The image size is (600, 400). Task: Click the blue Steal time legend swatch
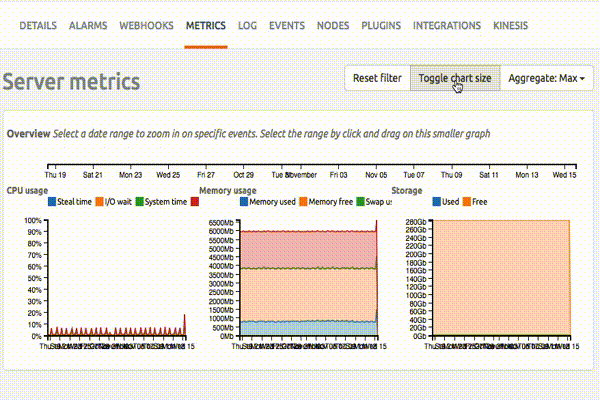pos(53,201)
